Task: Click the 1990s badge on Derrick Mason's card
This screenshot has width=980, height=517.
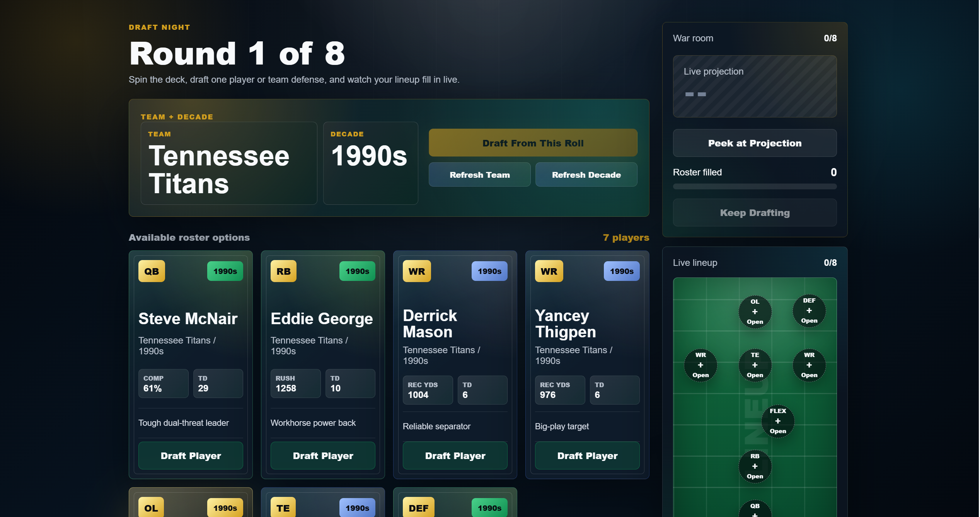Action: (489, 271)
